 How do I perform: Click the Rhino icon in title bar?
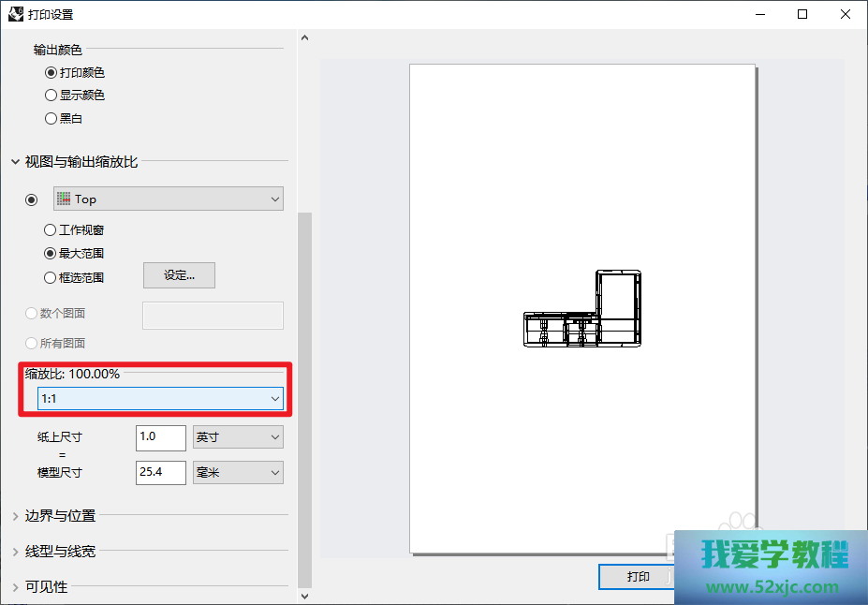(x=16, y=14)
